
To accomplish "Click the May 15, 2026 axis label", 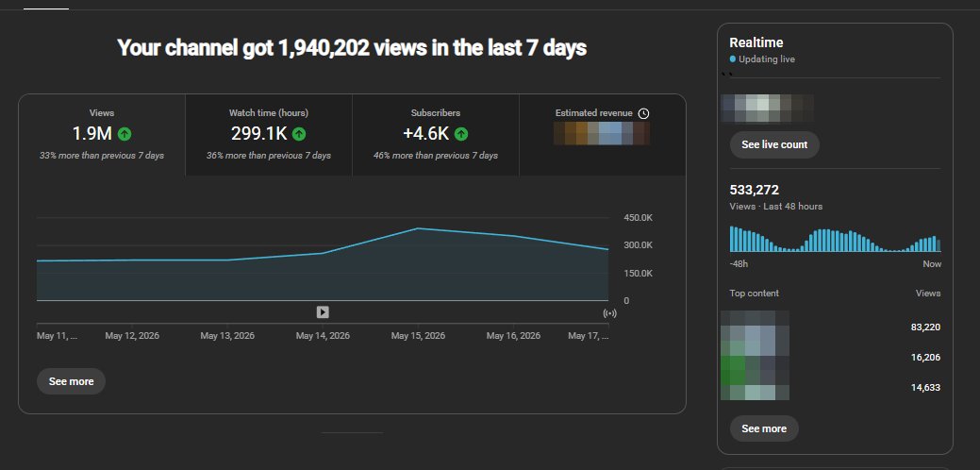I will (418, 336).
